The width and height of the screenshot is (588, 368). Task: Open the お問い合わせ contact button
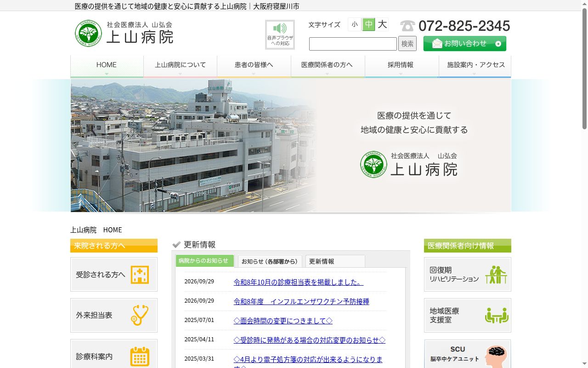[465, 44]
